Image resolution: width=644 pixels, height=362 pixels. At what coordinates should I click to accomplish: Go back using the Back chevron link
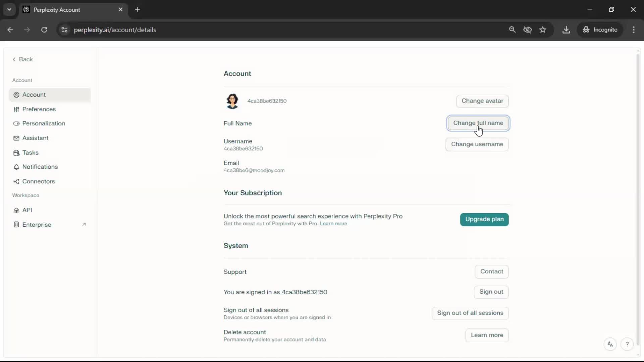[x=23, y=59]
